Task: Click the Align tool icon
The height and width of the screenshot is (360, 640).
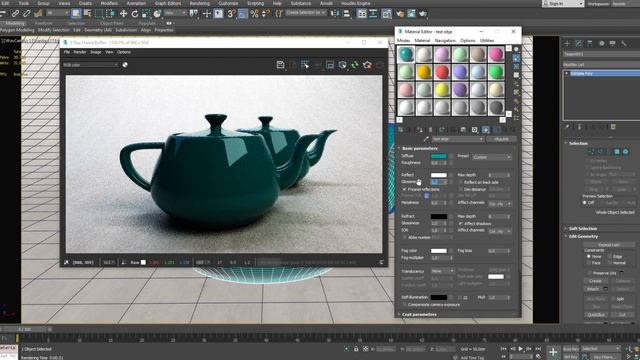Action: [x=346, y=14]
